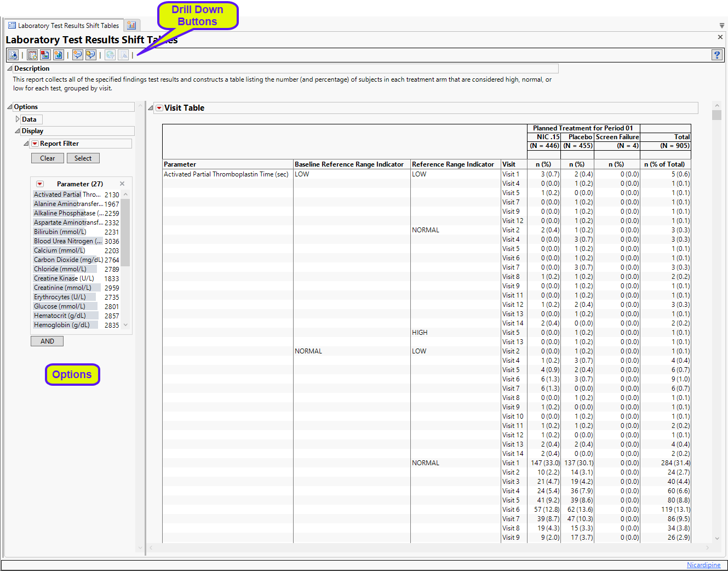Switch to the bar chart icon tab

pos(131,25)
